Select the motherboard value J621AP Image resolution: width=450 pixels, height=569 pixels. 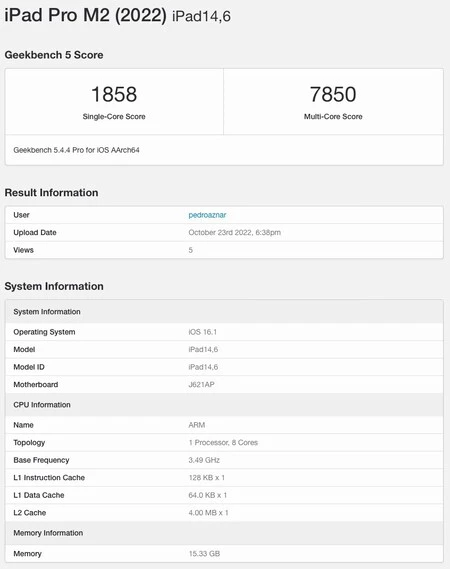201,384
